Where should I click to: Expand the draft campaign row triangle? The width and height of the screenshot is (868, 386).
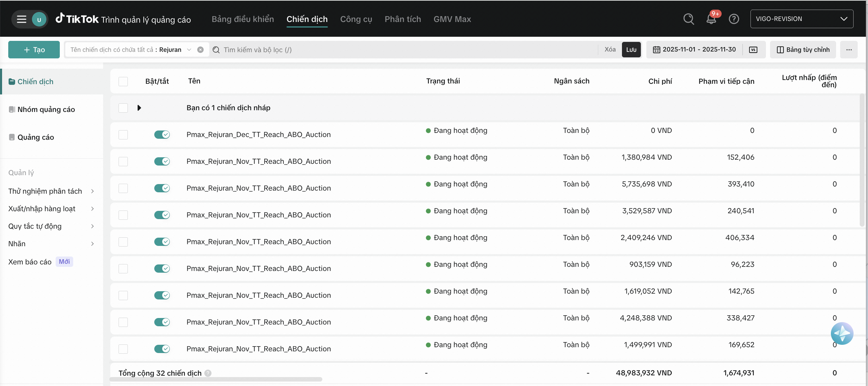coord(139,108)
